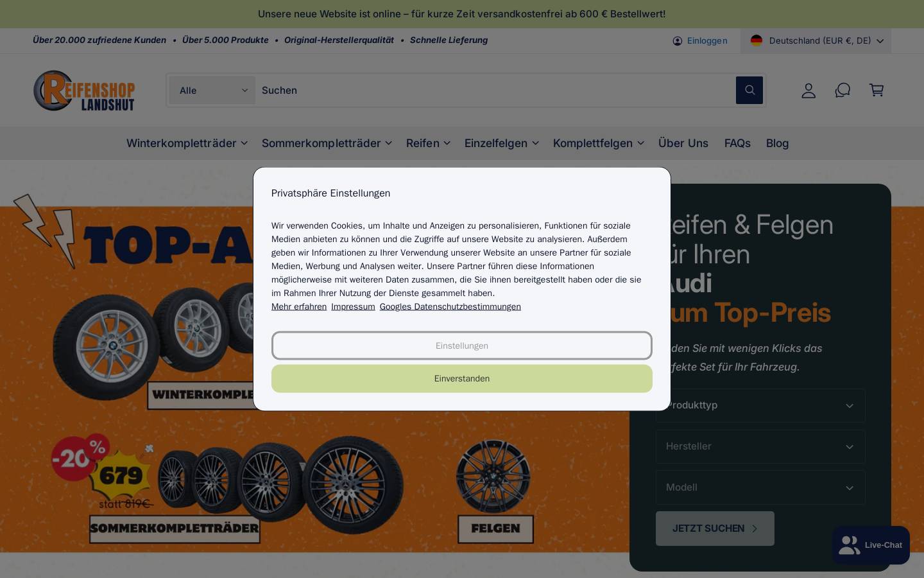This screenshot has width=924, height=578.
Task: Open the Impressum link
Action: (353, 307)
